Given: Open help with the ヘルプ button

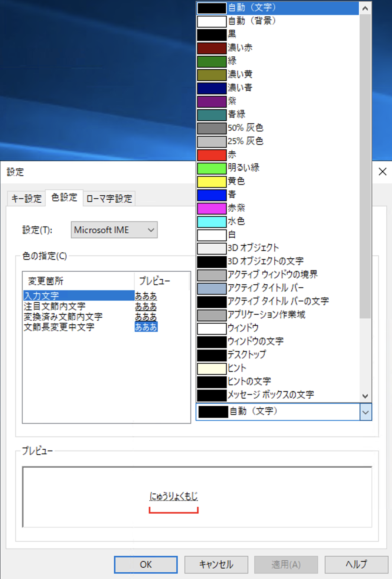Looking at the screenshot, I should (x=356, y=565).
